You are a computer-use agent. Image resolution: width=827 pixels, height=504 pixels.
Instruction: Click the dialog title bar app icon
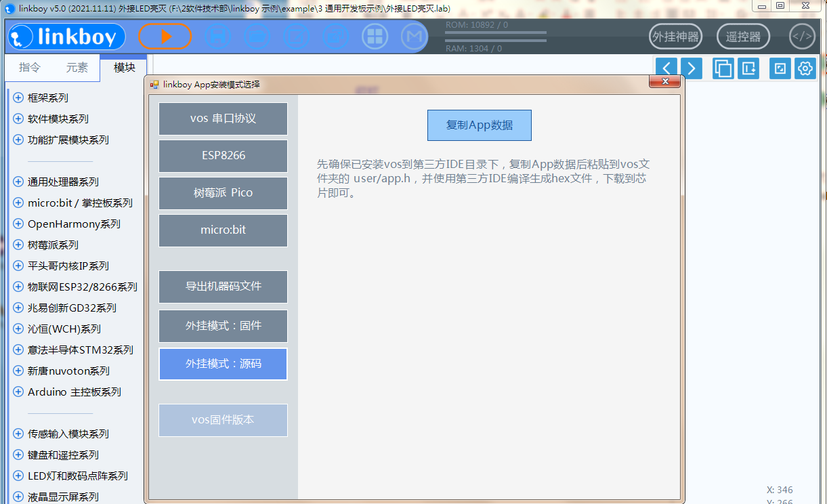point(154,85)
